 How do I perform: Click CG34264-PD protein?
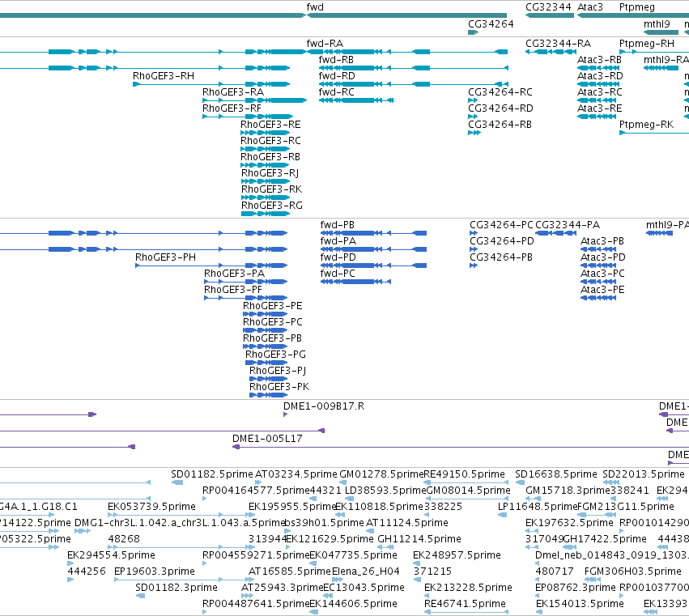coord(501,241)
